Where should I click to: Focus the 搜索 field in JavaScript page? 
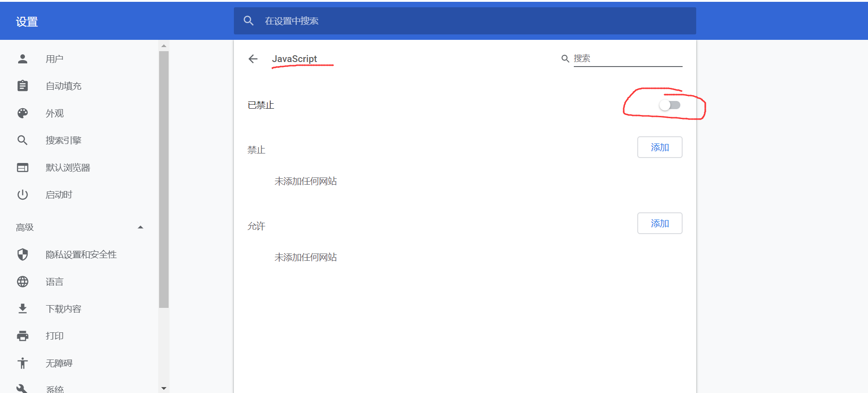point(628,59)
